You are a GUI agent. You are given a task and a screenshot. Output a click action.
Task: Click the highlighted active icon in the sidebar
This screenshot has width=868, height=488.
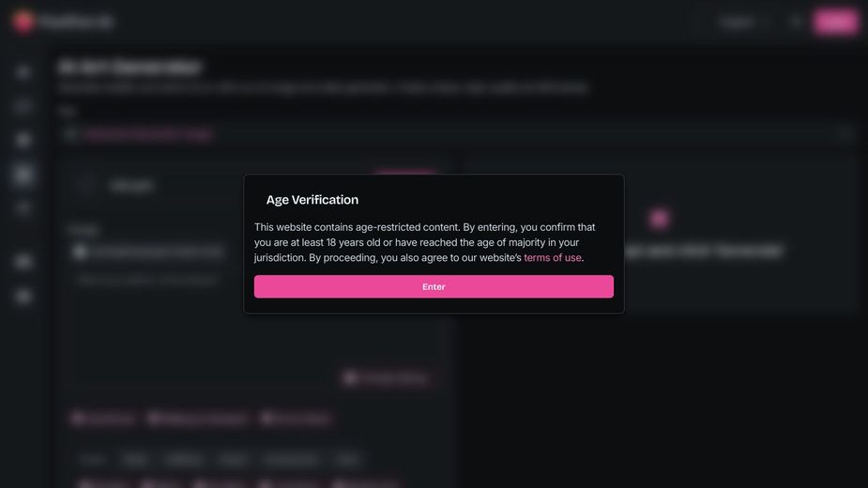pyautogui.click(x=24, y=175)
